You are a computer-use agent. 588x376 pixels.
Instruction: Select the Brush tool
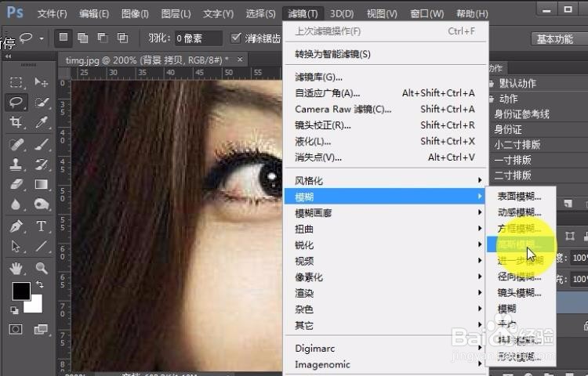42,144
